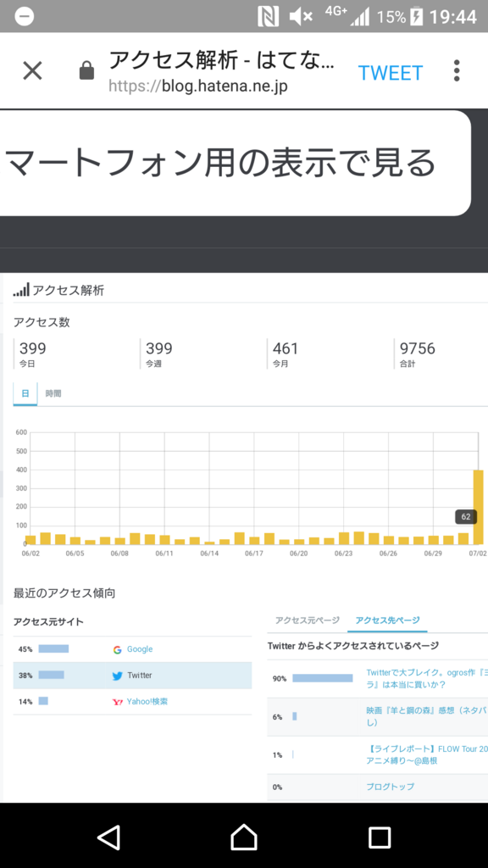
Task: Open the ブログトップ link
Action: (390, 786)
